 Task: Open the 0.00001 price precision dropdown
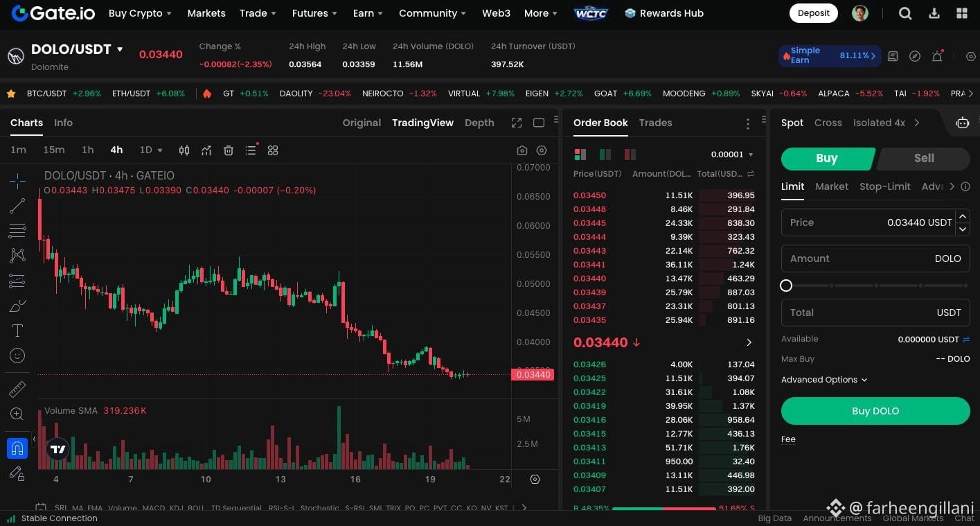tap(732, 155)
